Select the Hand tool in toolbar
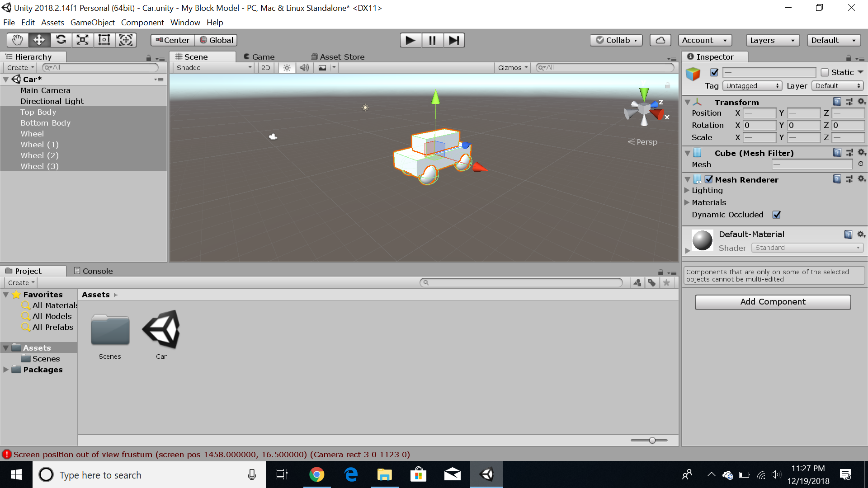 coord(17,40)
